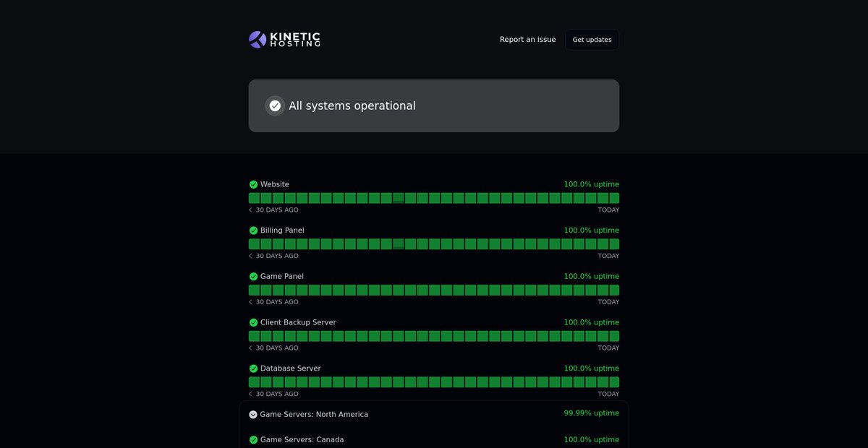
Task: Click Website's 100.0% uptime value
Action: pos(592,184)
